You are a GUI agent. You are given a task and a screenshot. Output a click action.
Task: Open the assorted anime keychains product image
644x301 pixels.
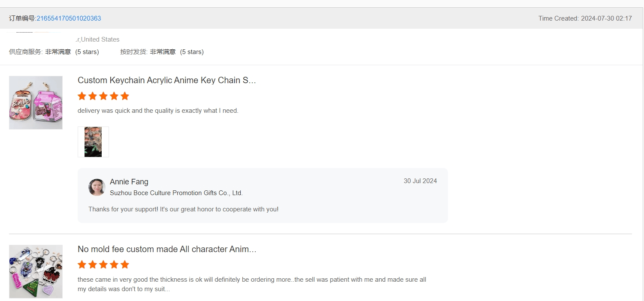pyautogui.click(x=36, y=271)
